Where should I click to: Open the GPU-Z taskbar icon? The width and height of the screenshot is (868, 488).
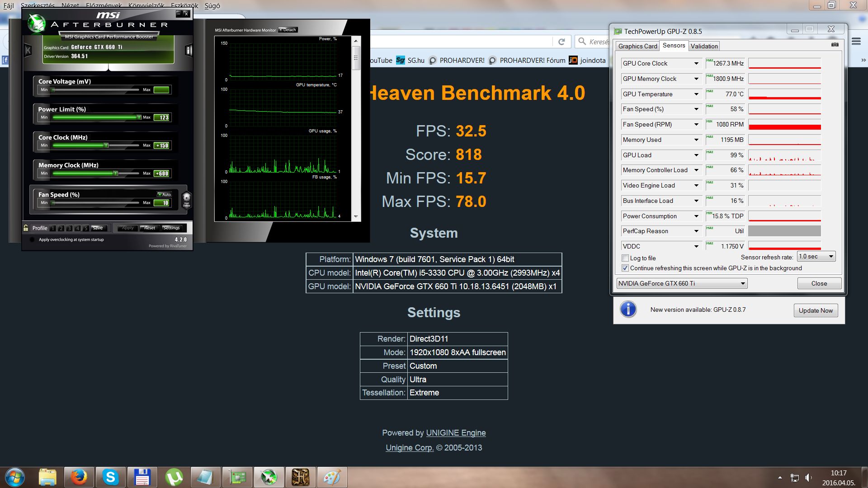[x=237, y=477]
